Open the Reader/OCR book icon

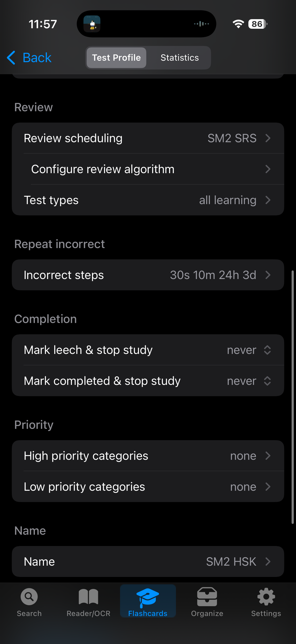tap(88, 597)
